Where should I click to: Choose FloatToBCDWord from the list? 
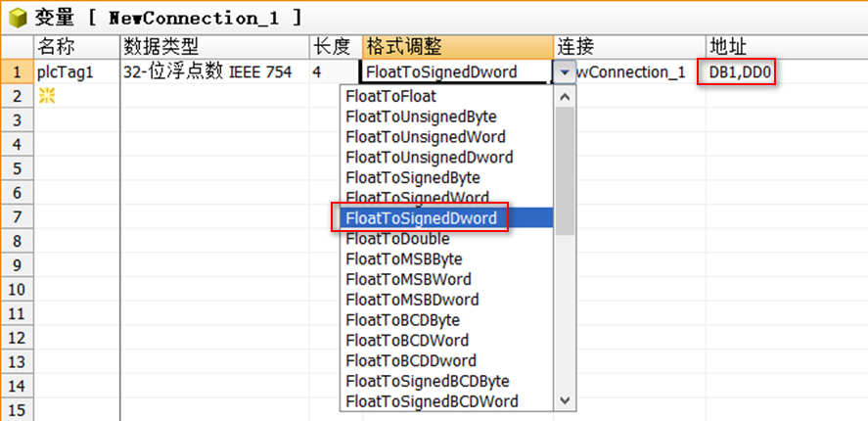click(406, 341)
